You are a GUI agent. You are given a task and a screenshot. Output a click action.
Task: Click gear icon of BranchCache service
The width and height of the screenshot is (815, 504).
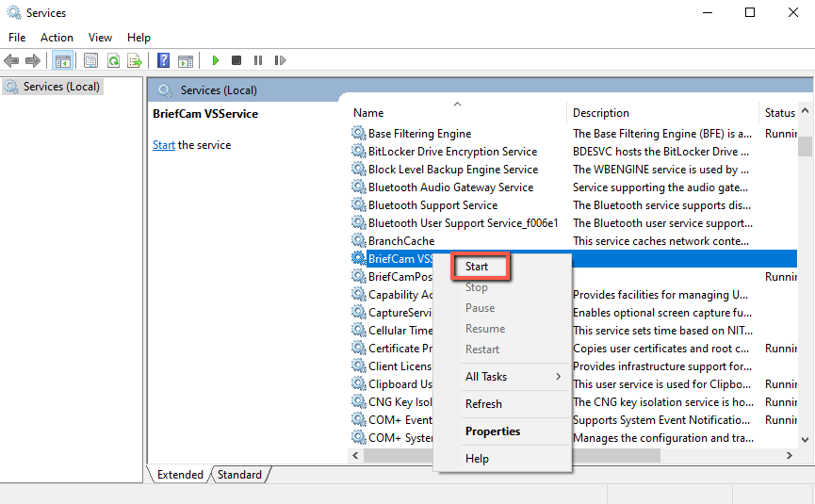359,240
